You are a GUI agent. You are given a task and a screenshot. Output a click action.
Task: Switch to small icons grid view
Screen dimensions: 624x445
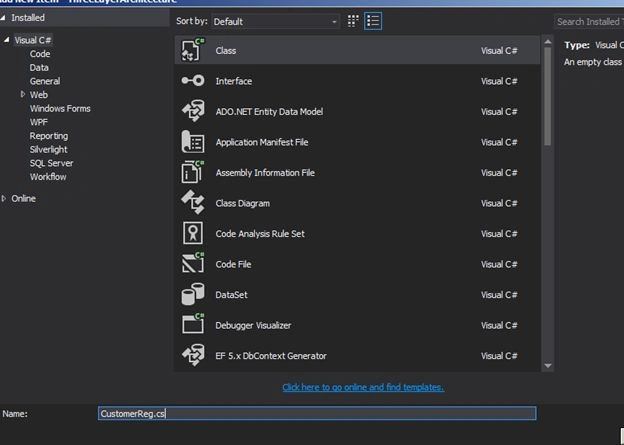click(353, 21)
